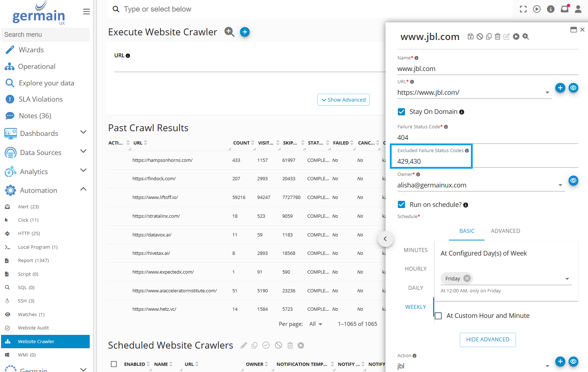
Task: Click the delete trash icon in jbl panel header
Action: tap(498, 36)
